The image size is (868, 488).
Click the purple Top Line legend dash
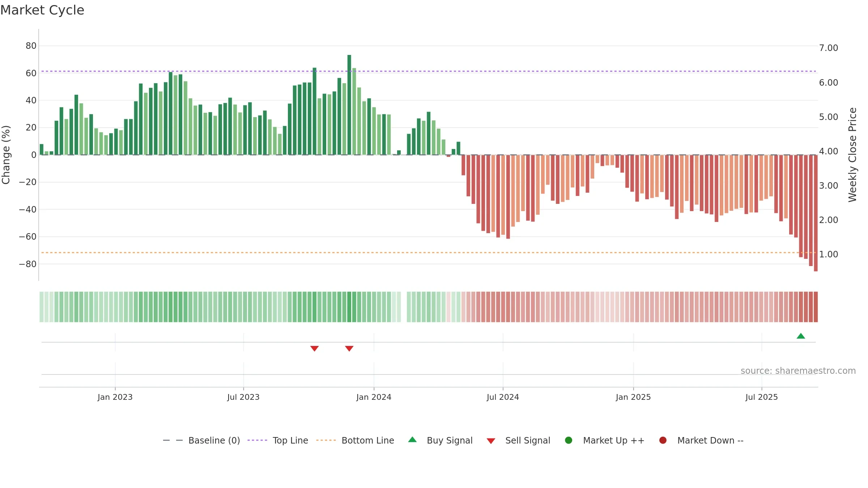click(257, 440)
